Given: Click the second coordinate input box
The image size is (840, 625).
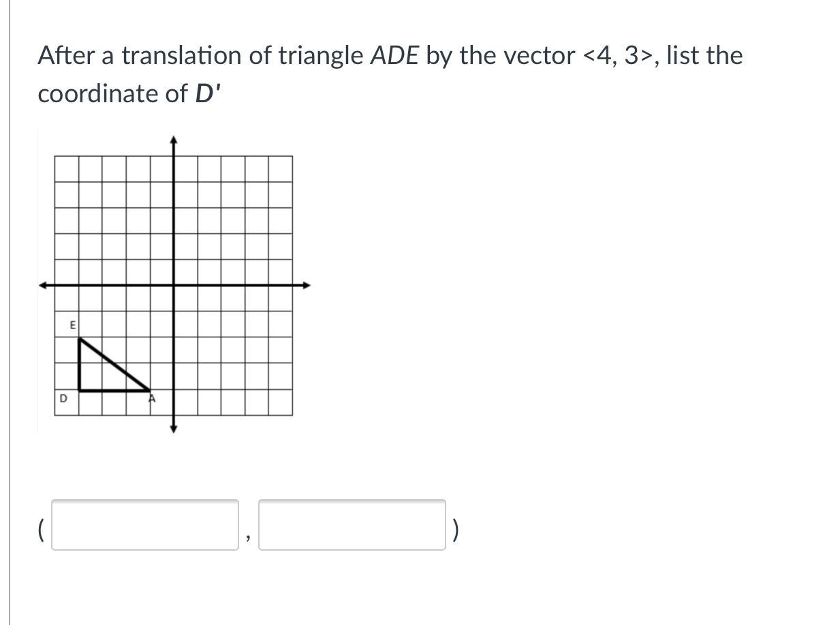Looking at the screenshot, I should (x=352, y=524).
